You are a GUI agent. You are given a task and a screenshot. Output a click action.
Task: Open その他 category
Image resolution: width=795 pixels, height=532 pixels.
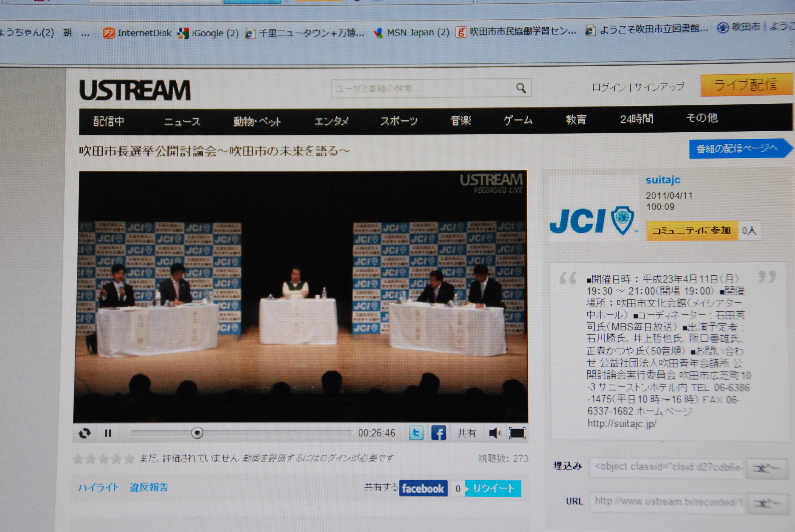(x=702, y=118)
